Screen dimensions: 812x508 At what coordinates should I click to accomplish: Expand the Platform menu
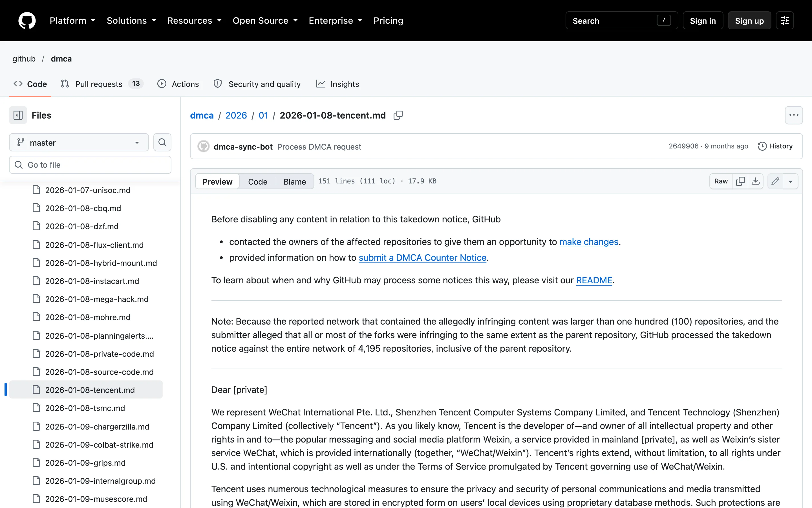tap(72, 21)
